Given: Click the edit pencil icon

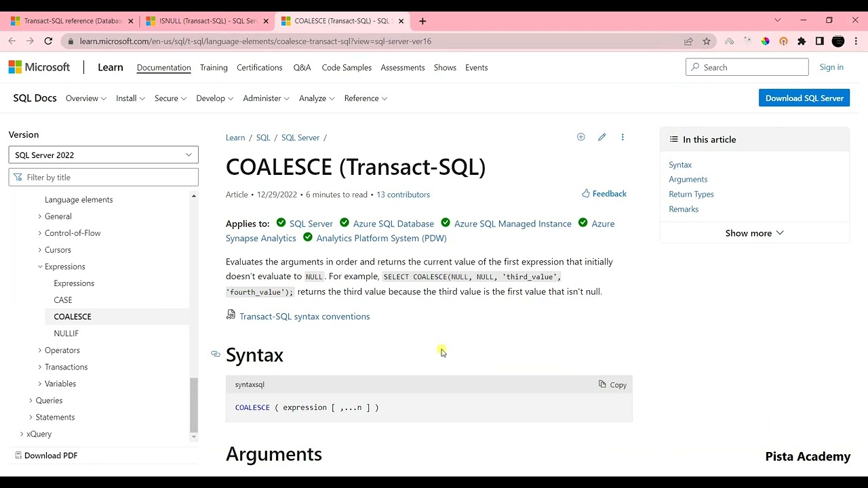Looking at the screenshot, I should (x=601, y=137).
